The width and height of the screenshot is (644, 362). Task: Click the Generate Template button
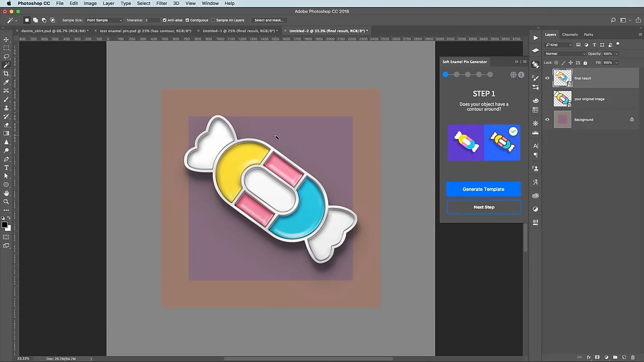coord(483,189)
